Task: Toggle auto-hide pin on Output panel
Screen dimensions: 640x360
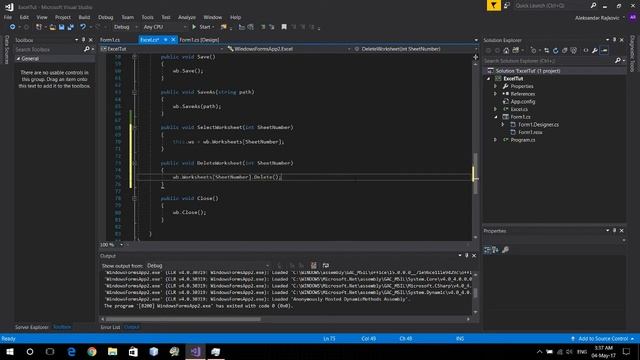Action: click(x=467, y=256)
